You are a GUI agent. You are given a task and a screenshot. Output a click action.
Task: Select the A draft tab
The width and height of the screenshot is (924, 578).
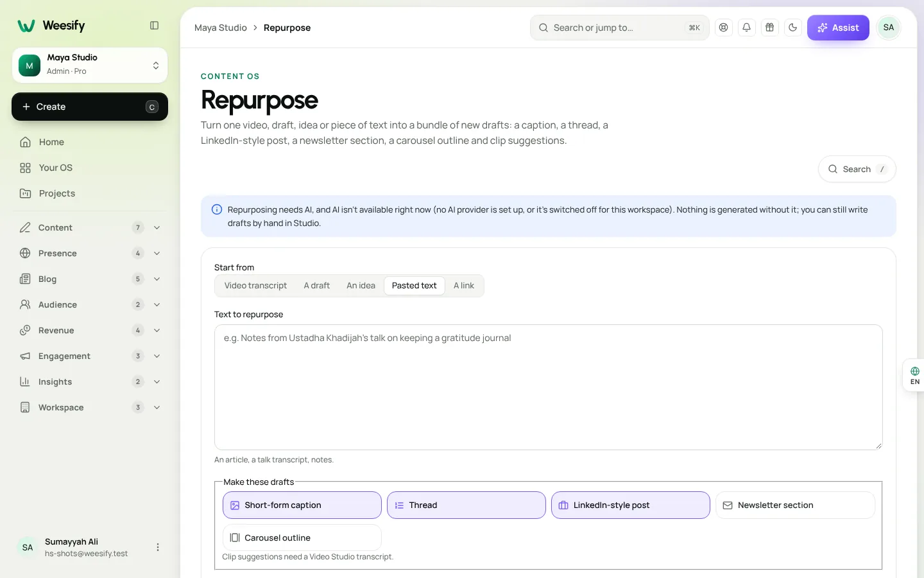tap(317, 286)
